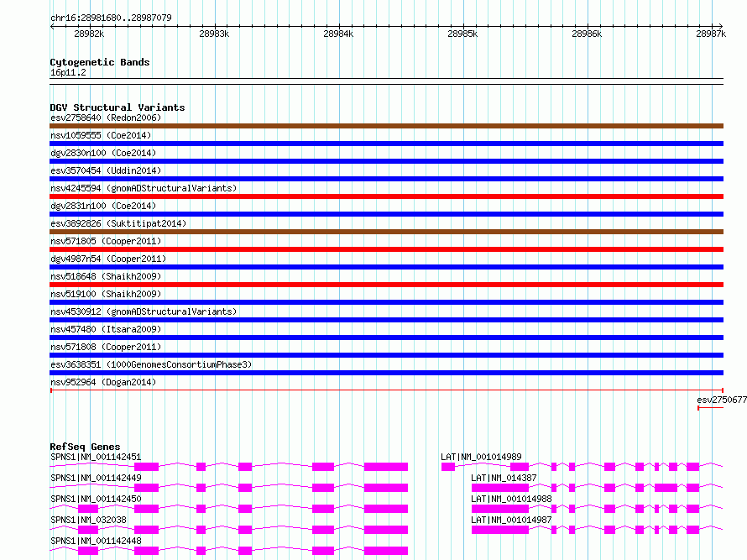Select the dgv2831n100 (Coe2014) label
The width and height of the screenshot is (747, 560).
pyautogui.click(x=103, y=206)
